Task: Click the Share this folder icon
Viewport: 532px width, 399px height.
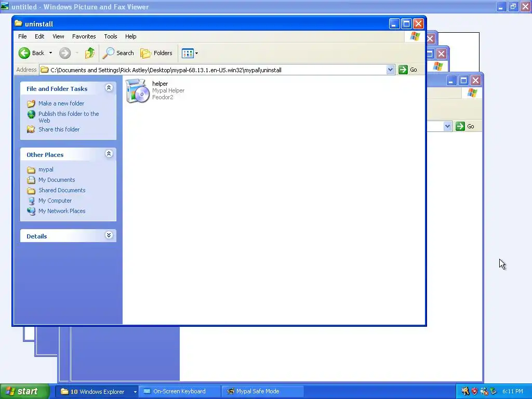Action: coord(31,129)
